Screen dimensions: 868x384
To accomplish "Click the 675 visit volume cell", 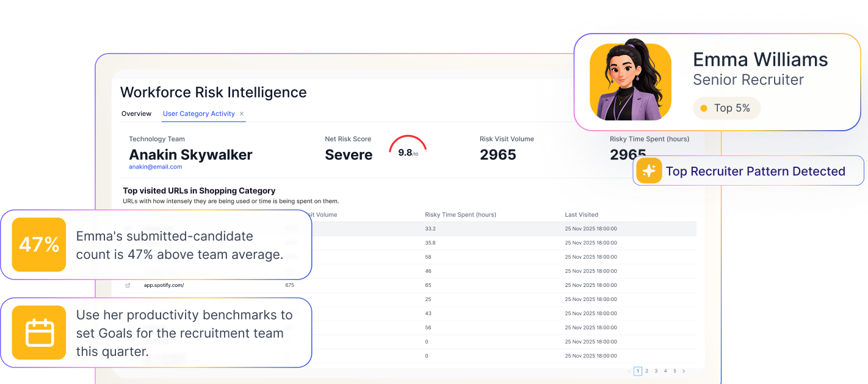I will (x=289, y=285).
